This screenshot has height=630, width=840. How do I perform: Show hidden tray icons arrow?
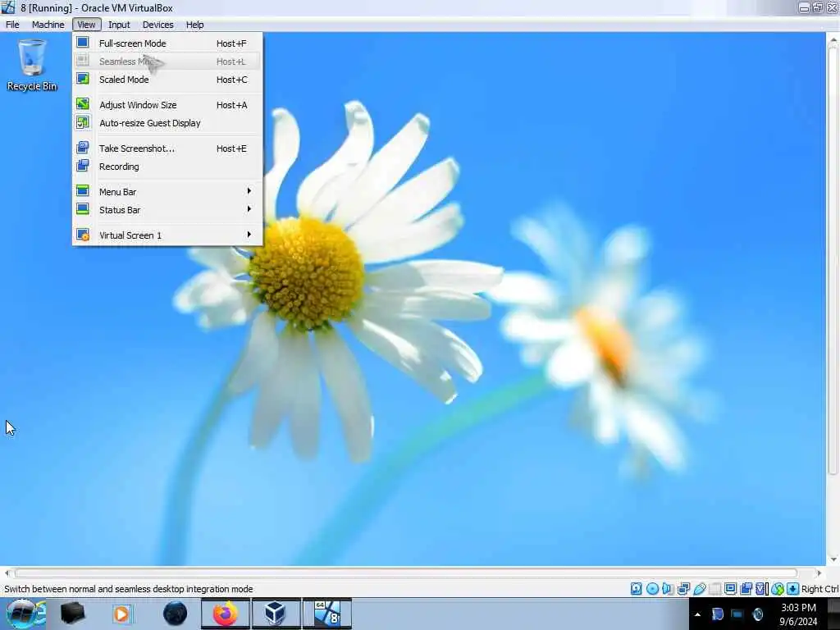(697, 614)
